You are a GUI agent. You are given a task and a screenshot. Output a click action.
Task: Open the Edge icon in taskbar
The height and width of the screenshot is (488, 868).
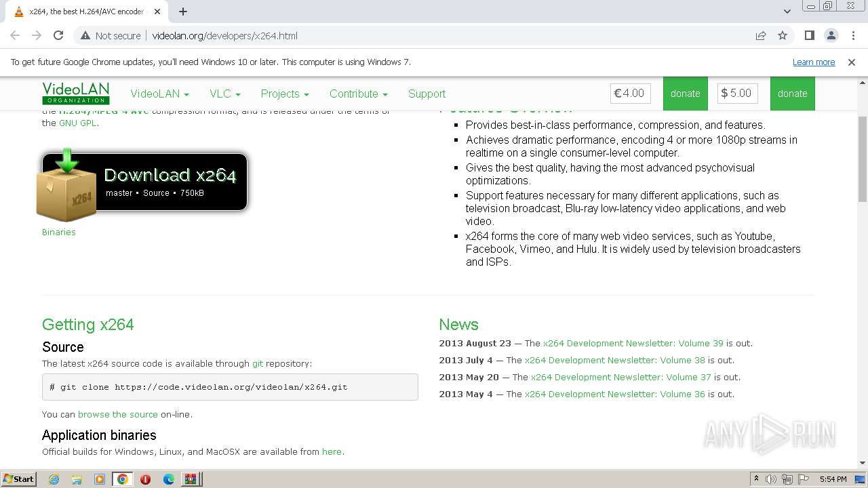168,479
